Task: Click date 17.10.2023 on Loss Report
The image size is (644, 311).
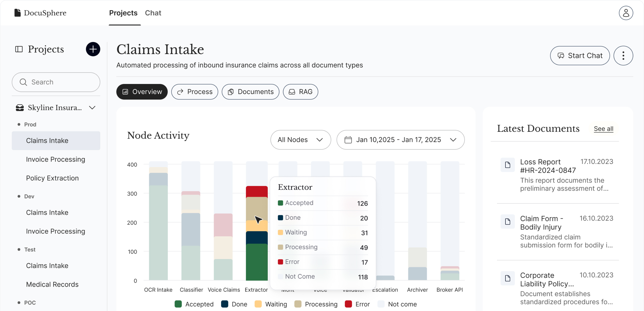Action: tap(596, 162)
